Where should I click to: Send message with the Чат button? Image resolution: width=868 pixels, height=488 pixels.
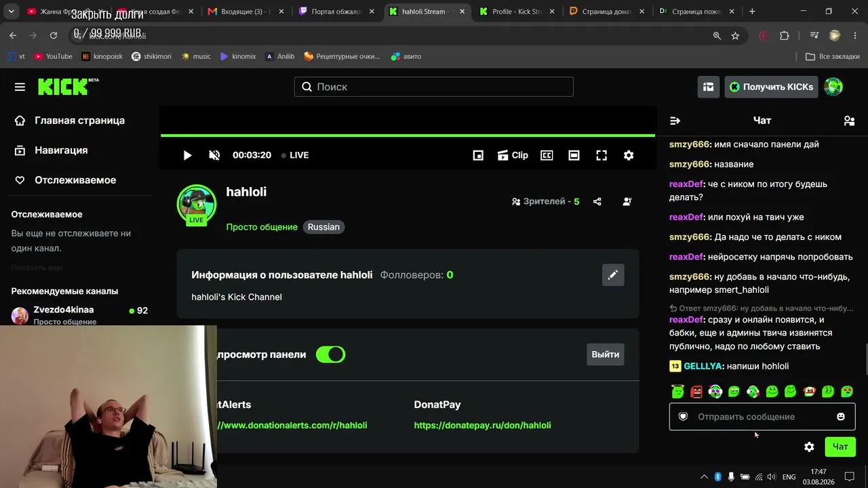pyautogui.click(x=840, y=447)
